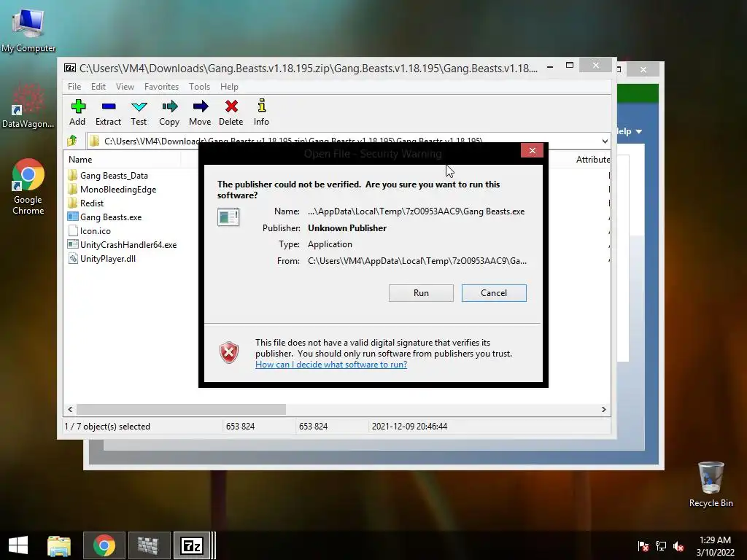Viewport: 747px width, 560px height.
Task: Open the Tools menu
Action: coord(199,87)
